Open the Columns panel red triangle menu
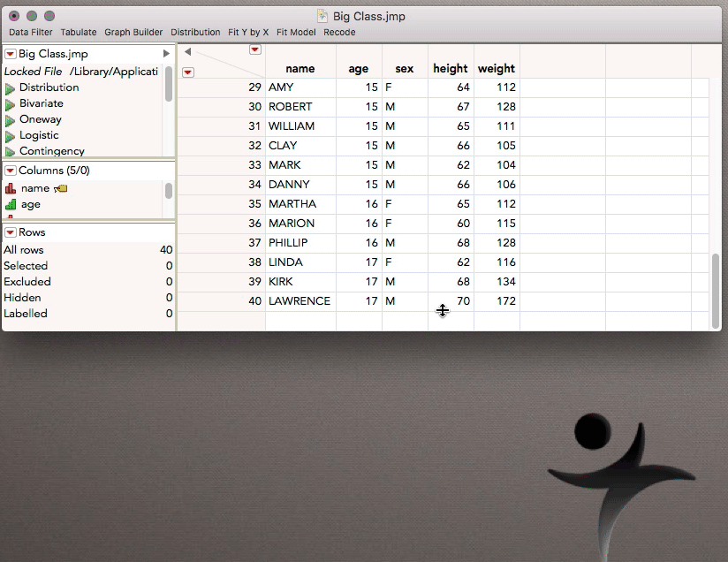Screen dimensions: 728x562 pos(10,170)
